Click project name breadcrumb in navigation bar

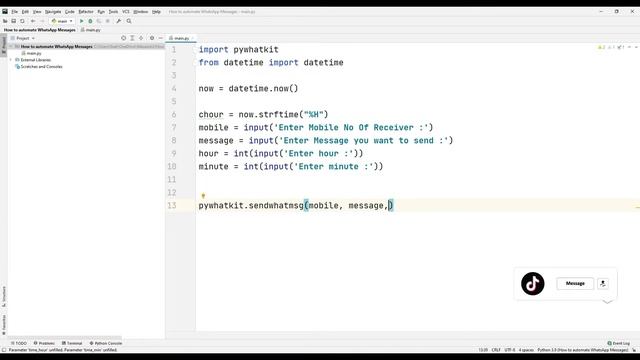pos(40,30)
